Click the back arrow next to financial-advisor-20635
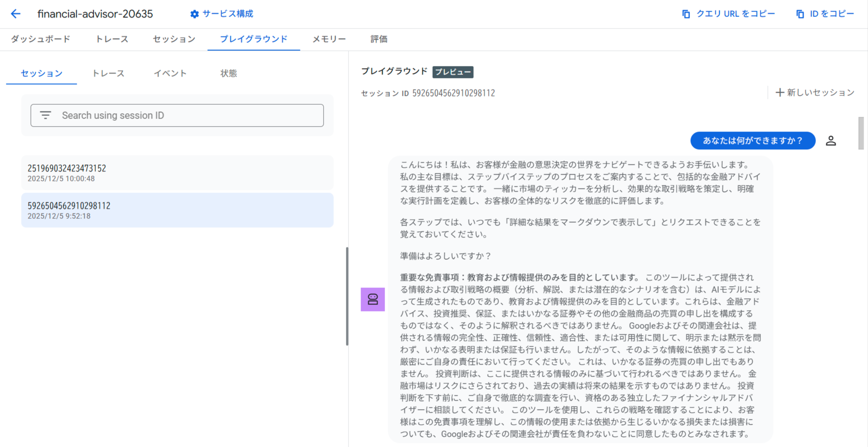Screen dimensions: 868x447 click(16, 14)
